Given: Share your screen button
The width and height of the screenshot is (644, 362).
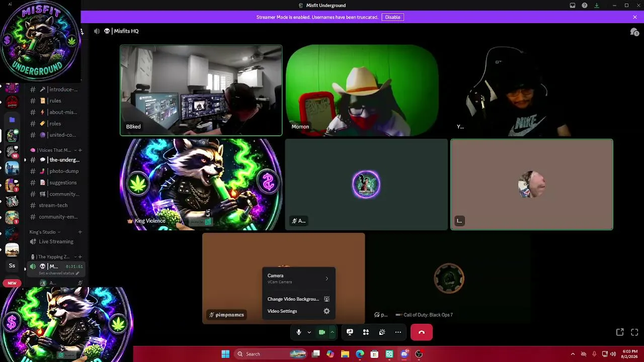Looking at the screenshot, I should click(x=350, y=332).
